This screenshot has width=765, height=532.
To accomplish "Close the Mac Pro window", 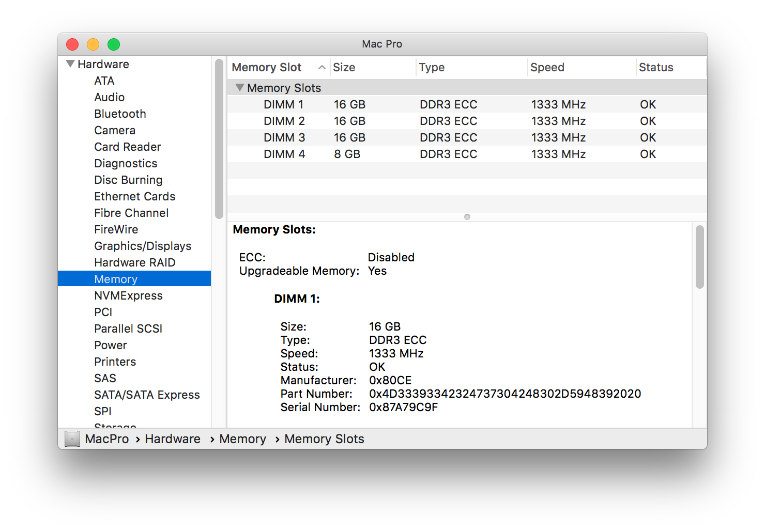I will point(72,44).
